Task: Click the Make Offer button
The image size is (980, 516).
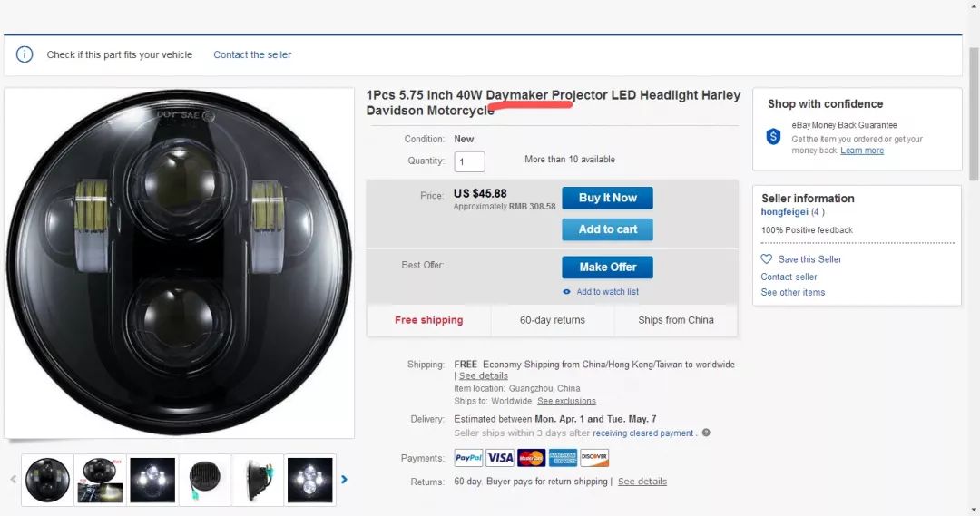Action: [607, 268]
